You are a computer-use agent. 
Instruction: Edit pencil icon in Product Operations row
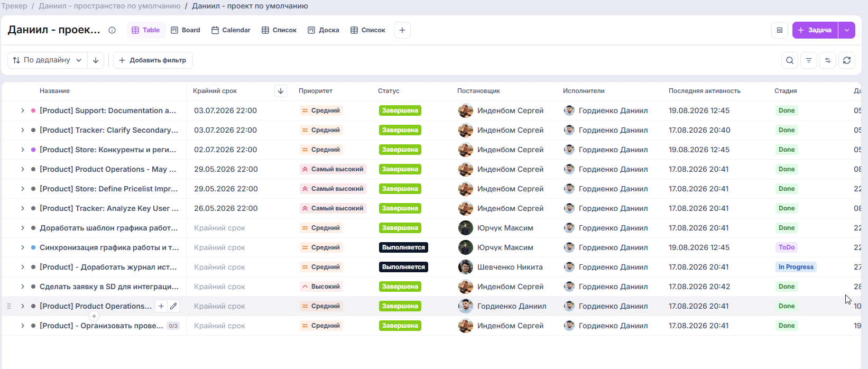pyautogui.click(x=173, y=306)
